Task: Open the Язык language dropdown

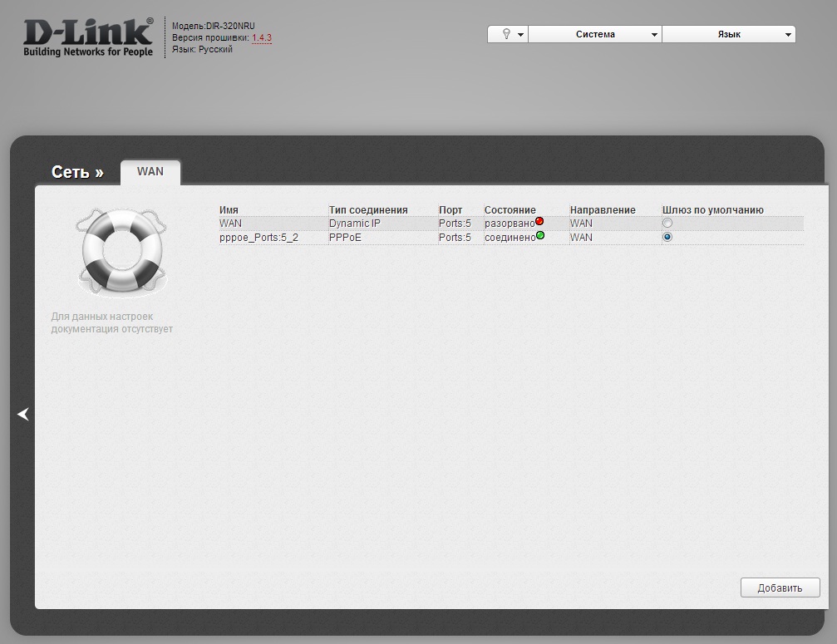Action: [x=729, y=34]
